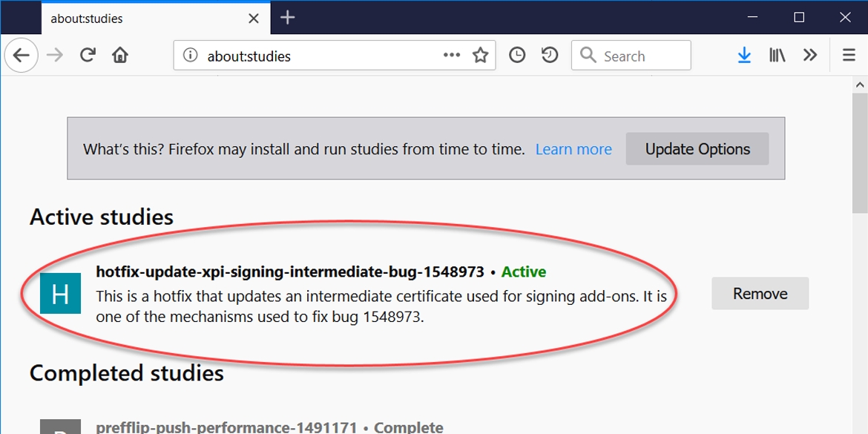Click the Active studies heading
This screenshot has width=868, height=434.
102,217
